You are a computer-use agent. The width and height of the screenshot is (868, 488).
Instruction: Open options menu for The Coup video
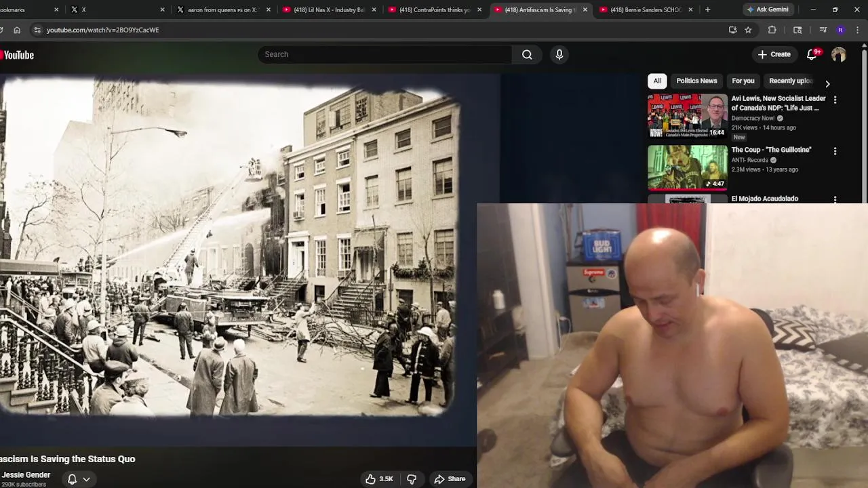(835, 151)
